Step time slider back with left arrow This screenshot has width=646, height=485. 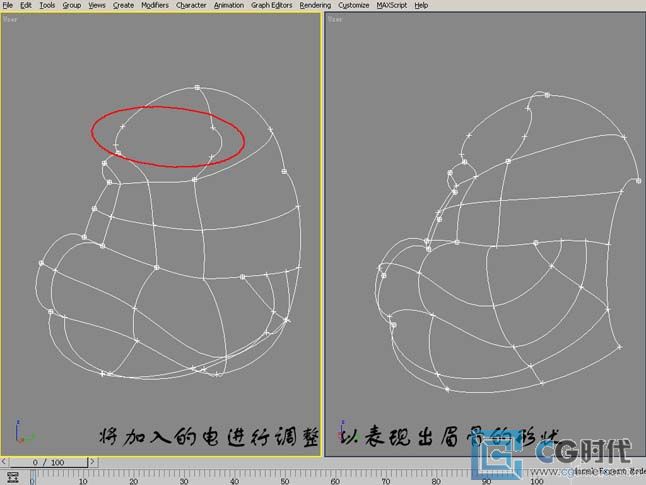(4, 462)
